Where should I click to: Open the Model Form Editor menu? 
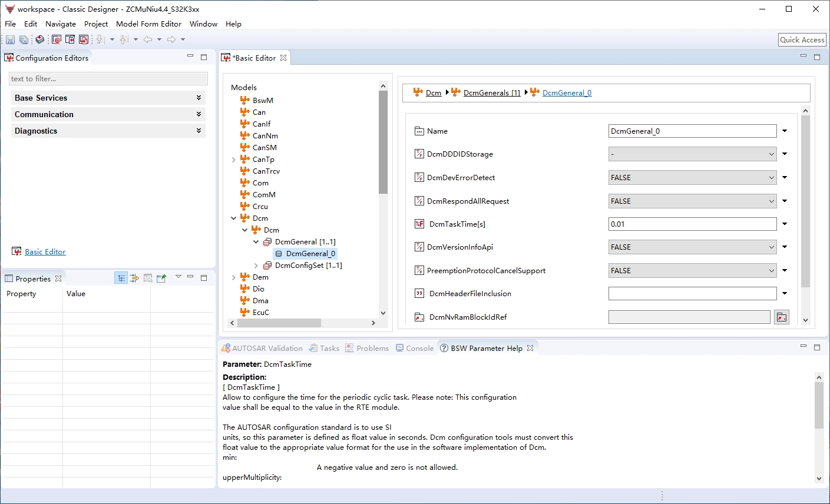click(148, 24)
